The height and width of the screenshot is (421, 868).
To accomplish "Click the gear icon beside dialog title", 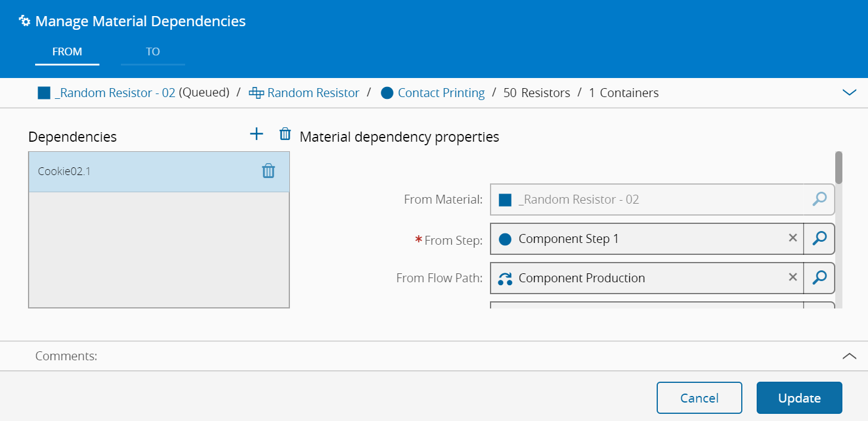I will point(24,21).
